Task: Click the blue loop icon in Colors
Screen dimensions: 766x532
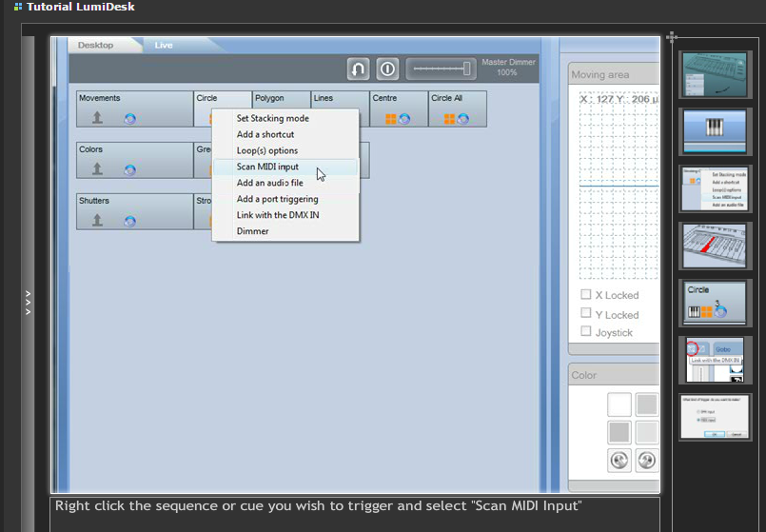Action: click(x=129, y=169)
